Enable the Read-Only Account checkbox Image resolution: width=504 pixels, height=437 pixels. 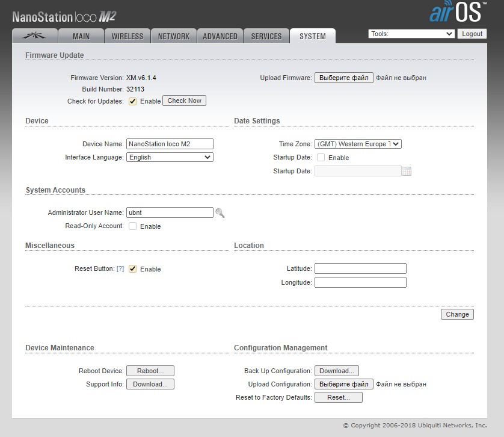(x=132, y=226)
